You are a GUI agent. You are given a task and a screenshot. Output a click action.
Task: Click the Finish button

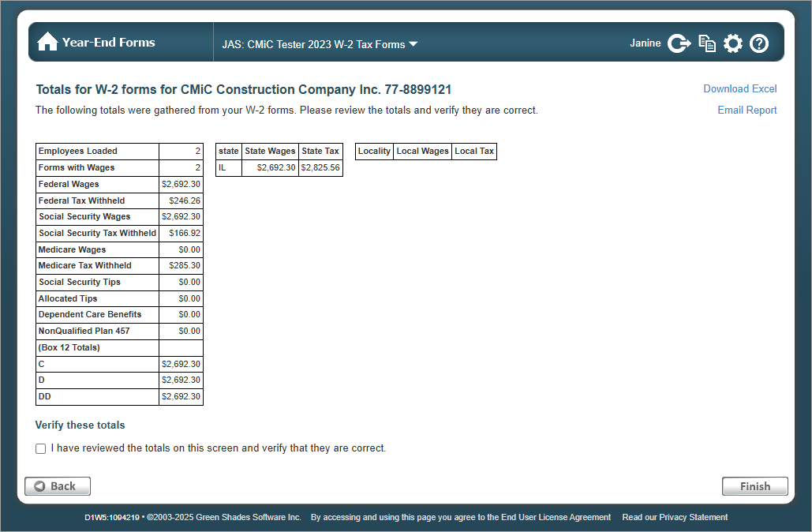pyautogui.click(x=755, y=486)
